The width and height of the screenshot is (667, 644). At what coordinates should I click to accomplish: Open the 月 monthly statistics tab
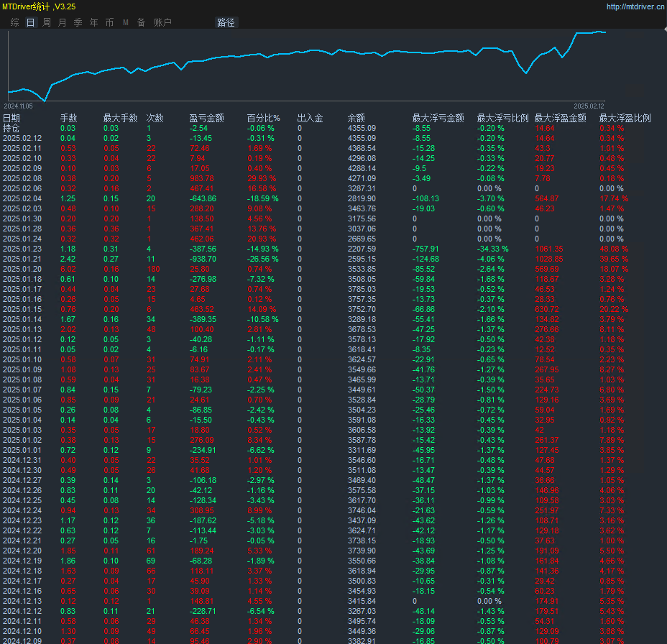tap(62, 22)
